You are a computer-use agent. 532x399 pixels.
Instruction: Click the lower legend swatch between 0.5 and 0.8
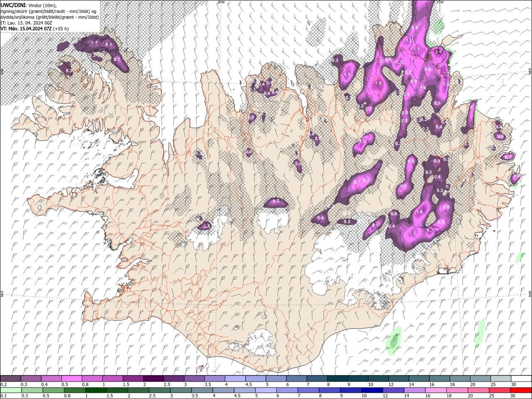click(53, 390)
